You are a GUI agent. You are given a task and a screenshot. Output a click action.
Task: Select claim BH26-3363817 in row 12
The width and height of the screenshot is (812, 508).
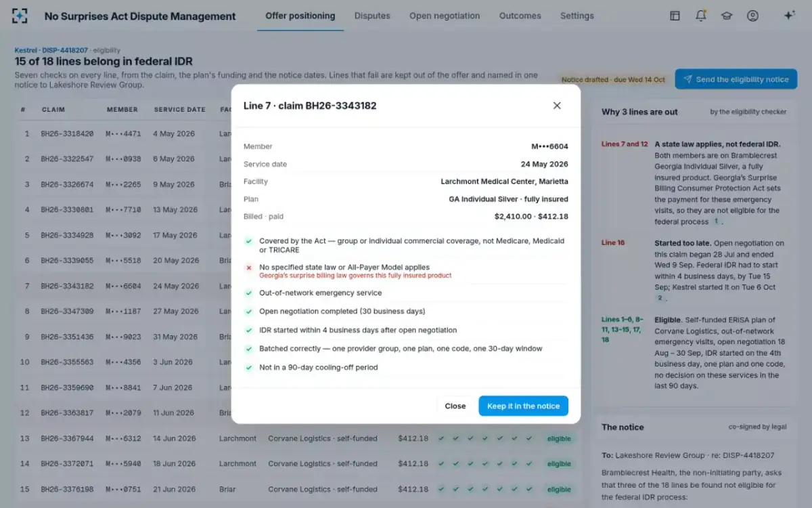pyautogui.click(x=67, y=413)
